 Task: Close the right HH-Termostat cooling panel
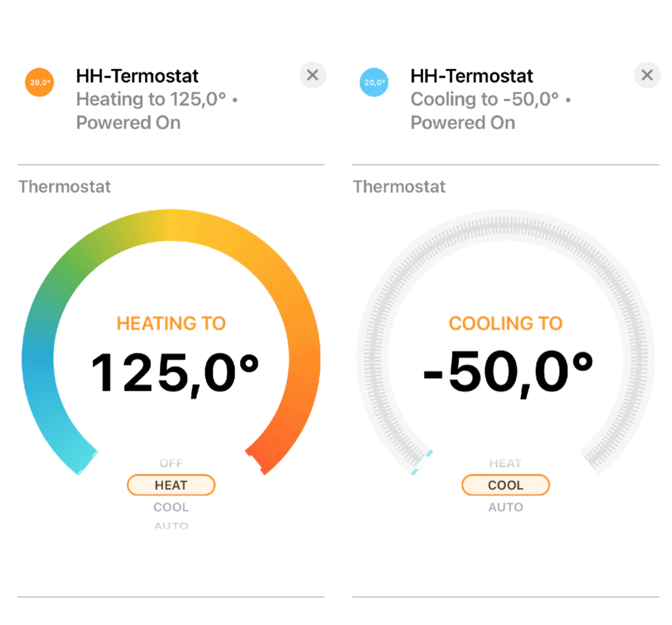pyautogui.click(x=647, y=75)
